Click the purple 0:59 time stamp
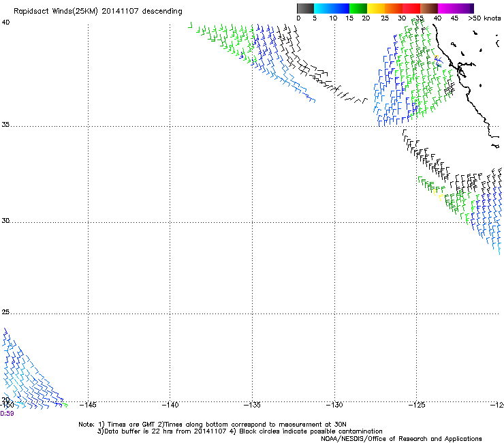This screenshot has width=504, height=443. click(7, 414)
